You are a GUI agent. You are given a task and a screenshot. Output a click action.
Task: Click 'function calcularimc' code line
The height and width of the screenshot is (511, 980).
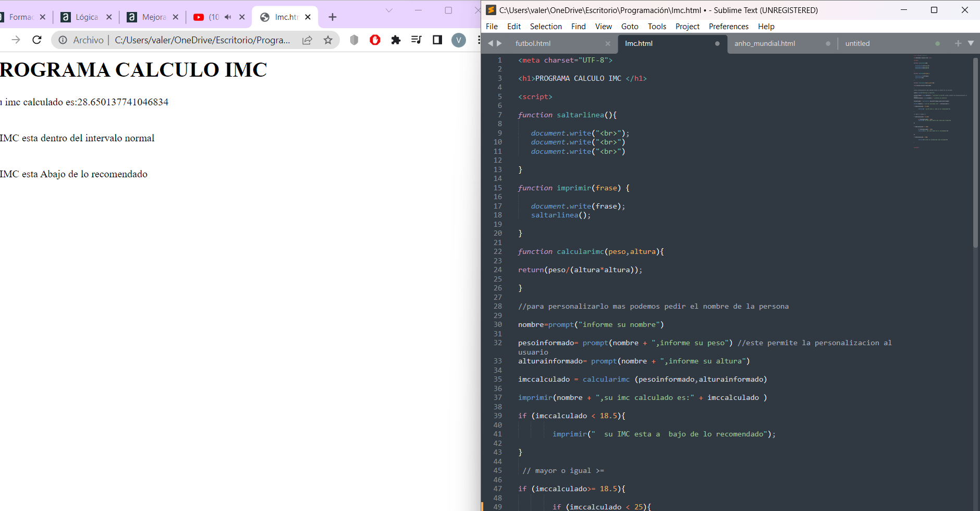(591, 251)
